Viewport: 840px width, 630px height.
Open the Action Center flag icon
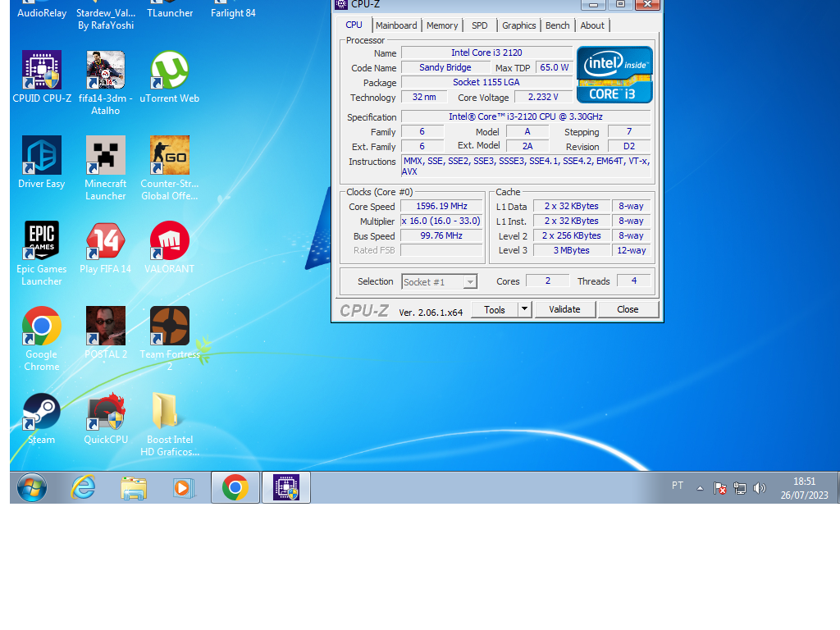(719, 488)
